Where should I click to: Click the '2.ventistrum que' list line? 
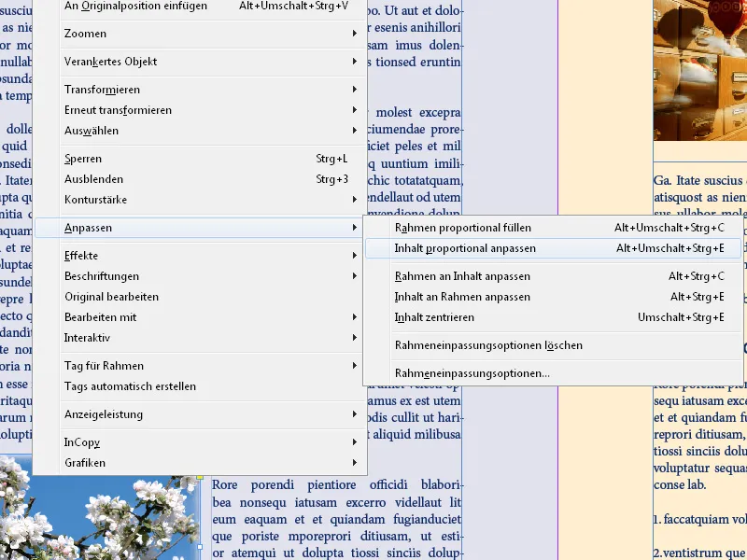coord(700,553)
